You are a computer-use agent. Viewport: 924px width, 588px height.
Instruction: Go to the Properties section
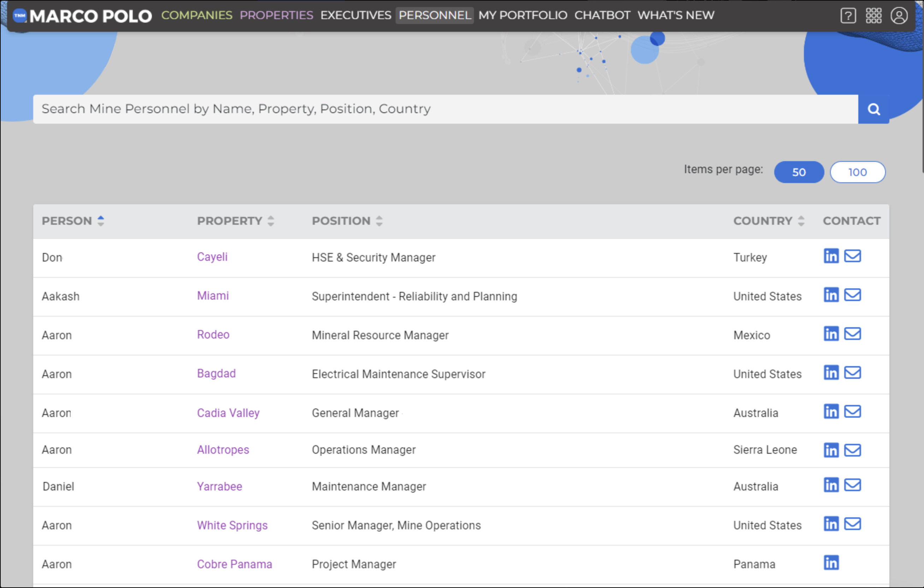point(276,15)
